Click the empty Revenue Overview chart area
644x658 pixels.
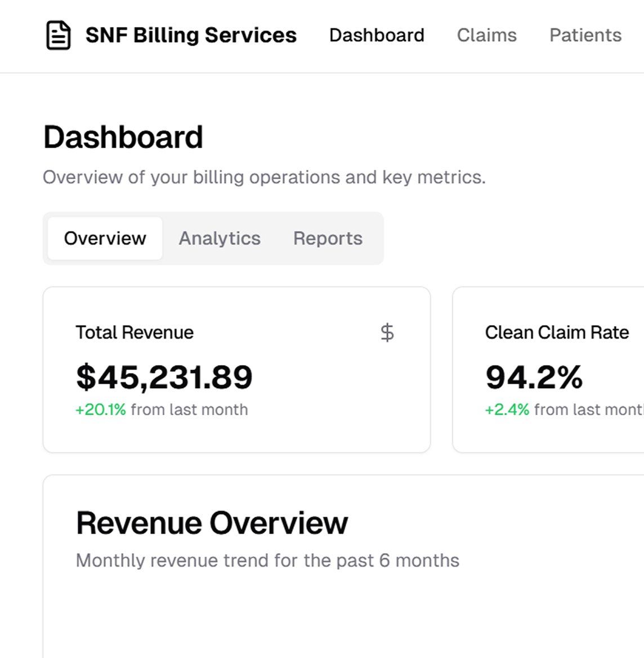click(x=338, y=620)
